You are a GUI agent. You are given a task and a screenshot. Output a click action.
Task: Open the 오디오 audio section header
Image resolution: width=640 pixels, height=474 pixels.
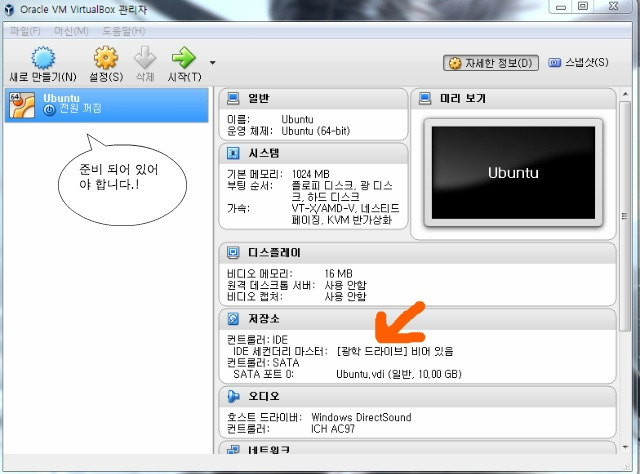pos(417,396)
